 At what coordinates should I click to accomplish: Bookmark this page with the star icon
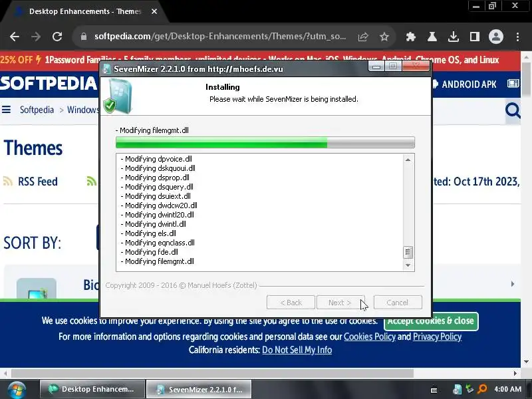(x=384, y=37)
